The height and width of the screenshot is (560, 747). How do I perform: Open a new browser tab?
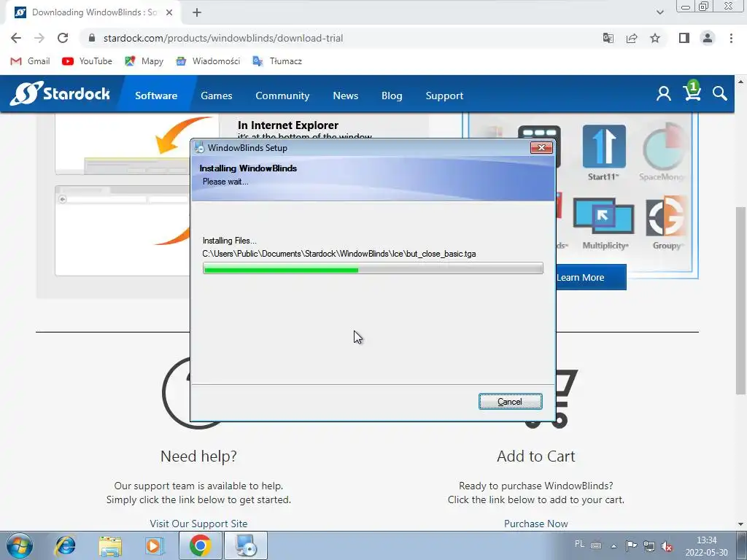coord(197,12)
